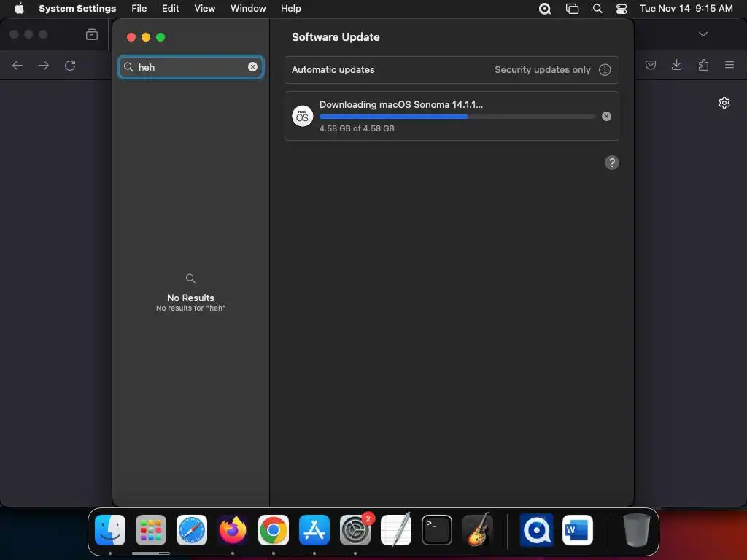
Task: Click the Software Update heading
Action: tap(336, 37)
